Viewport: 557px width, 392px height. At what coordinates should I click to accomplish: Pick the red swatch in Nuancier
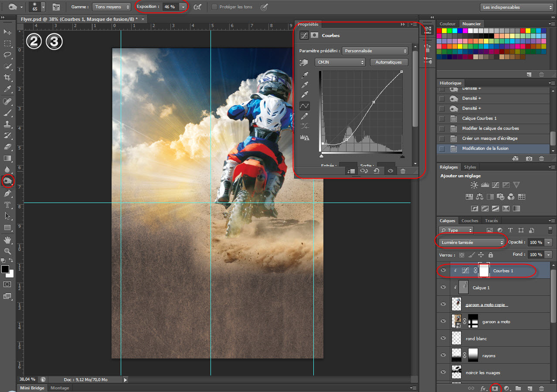pyautogui.click(x=439, y=30)
